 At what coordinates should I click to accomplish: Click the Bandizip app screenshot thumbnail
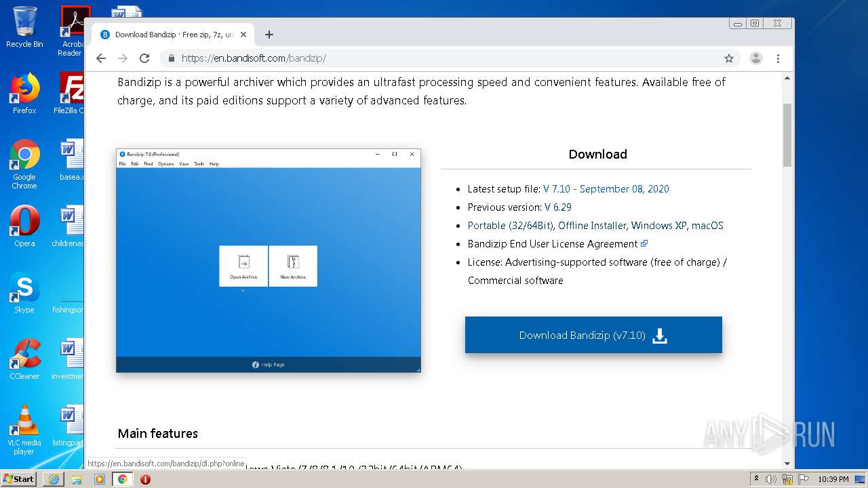269,260
